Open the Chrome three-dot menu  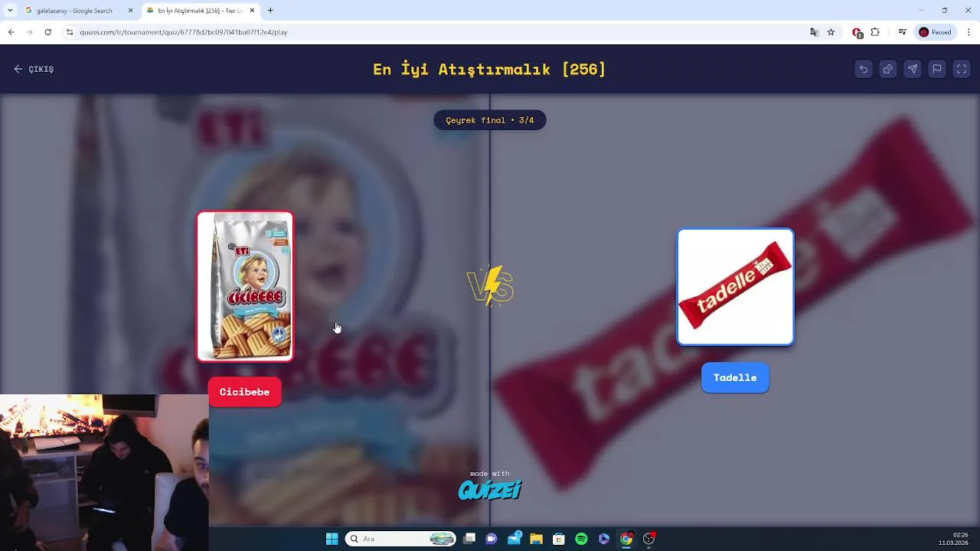pyautogui.click(x=969, y=32)
